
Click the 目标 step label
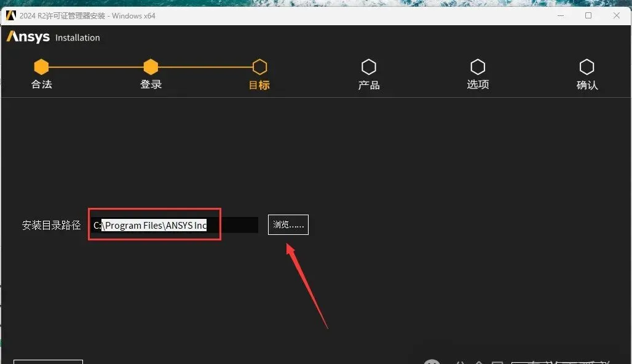(259, 85)
